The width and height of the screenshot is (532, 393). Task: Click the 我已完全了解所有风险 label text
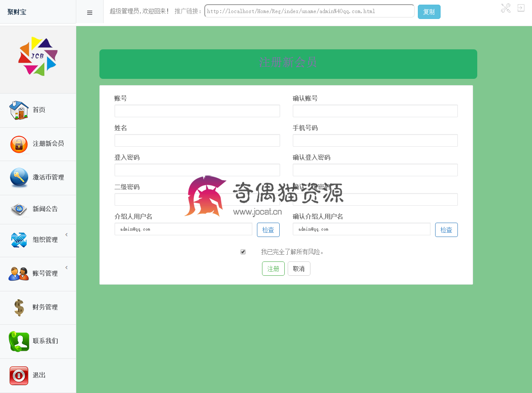click(x=292, y=252)
